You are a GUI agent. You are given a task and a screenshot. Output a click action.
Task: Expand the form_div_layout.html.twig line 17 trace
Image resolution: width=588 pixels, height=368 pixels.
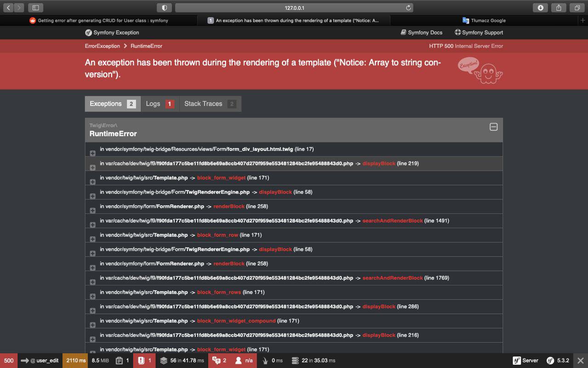pos(92,153)
